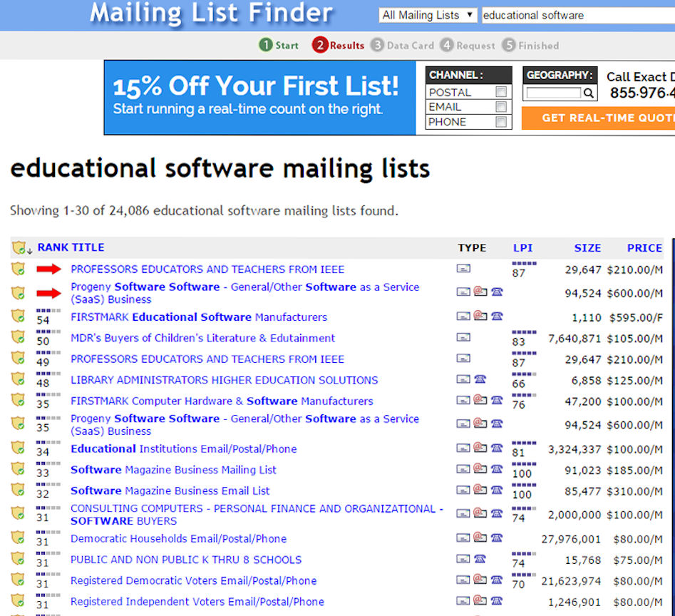Select the Data Card step
This screenshot has height=616, width=675.
(402, 45)
